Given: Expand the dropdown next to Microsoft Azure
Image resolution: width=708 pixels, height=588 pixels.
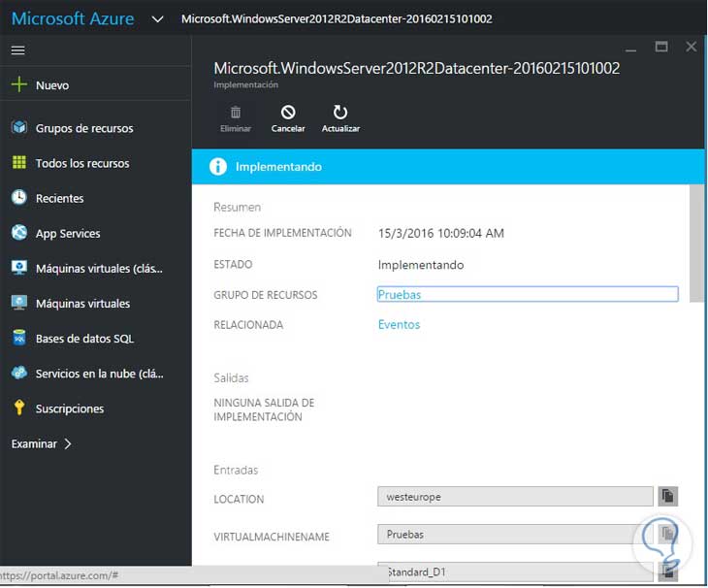Looking at the screenshot, I should pyautogui.click(x=157, y=19).
